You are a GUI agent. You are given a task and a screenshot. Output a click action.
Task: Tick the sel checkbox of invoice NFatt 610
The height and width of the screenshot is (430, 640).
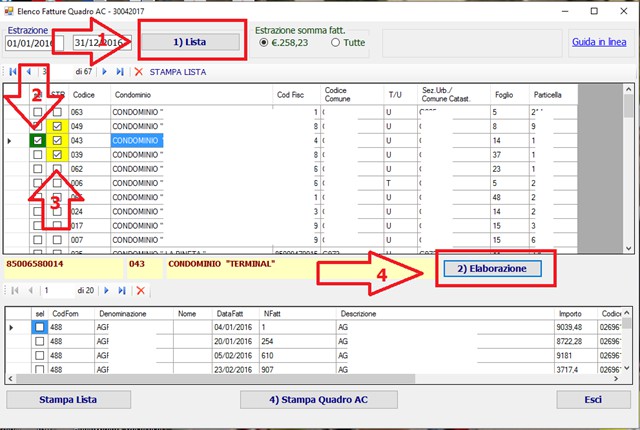(x=40, y=355)
